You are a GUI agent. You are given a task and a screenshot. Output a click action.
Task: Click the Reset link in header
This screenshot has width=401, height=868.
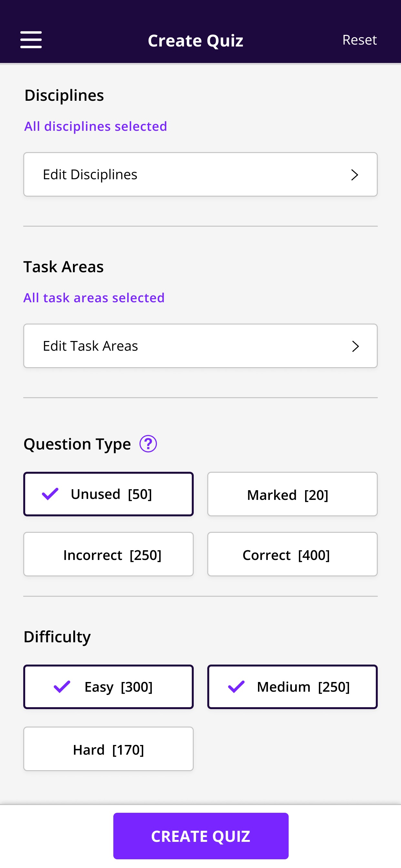[x=360, y=40]
